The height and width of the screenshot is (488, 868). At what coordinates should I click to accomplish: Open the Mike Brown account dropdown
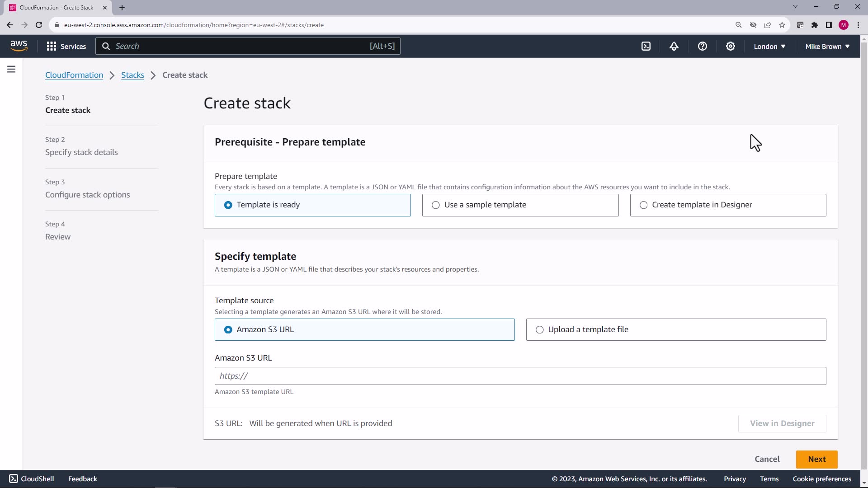(x=827, y=46)
